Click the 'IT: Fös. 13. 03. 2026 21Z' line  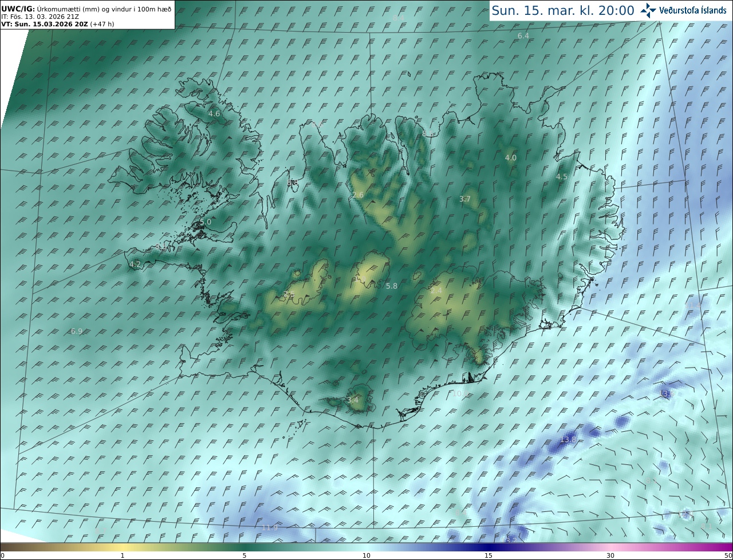40,17
